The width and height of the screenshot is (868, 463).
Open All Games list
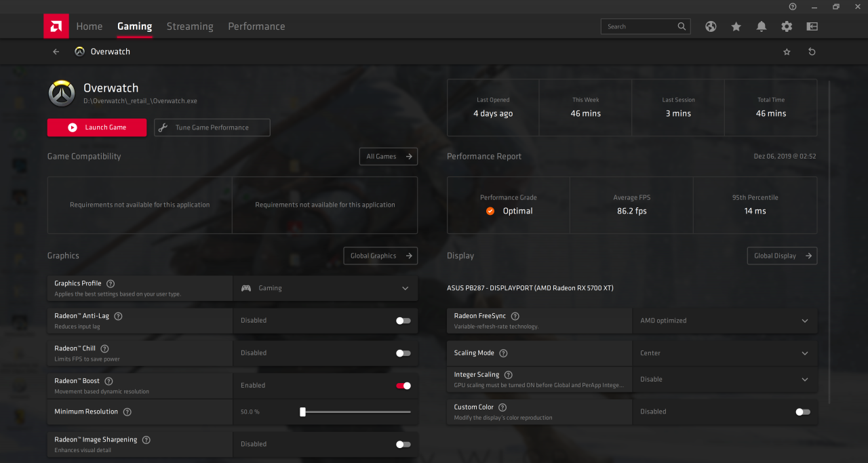(x=389, y=157)
